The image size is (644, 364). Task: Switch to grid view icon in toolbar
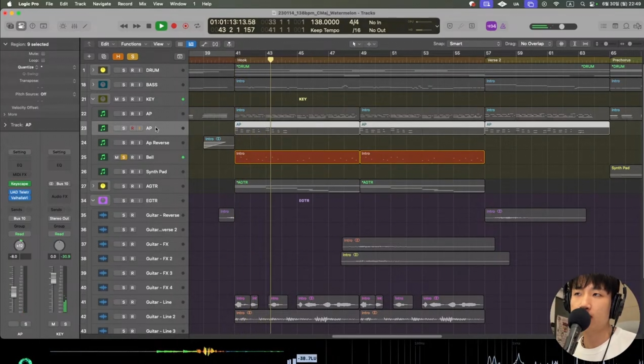tap(180, 44)
